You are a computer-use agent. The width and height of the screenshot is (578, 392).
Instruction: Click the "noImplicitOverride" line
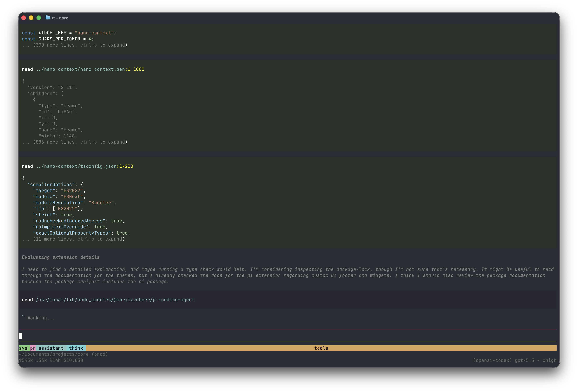(x=70, y=227)
